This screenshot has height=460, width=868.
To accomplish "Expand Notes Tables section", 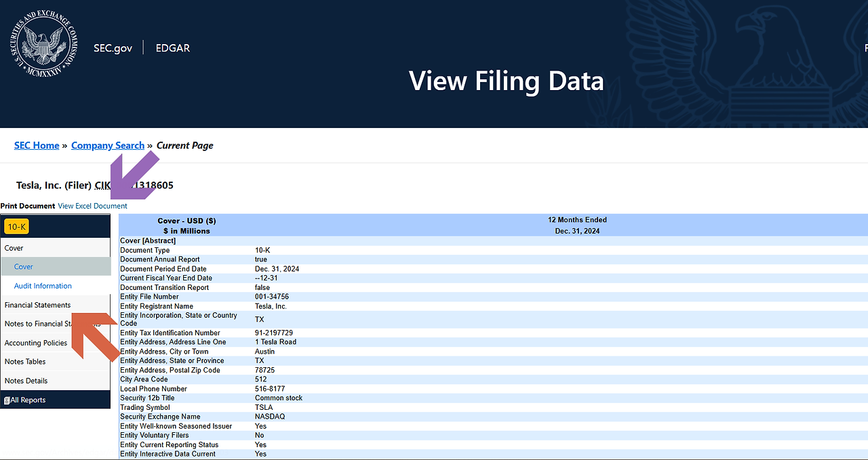I will coord(55,362).
